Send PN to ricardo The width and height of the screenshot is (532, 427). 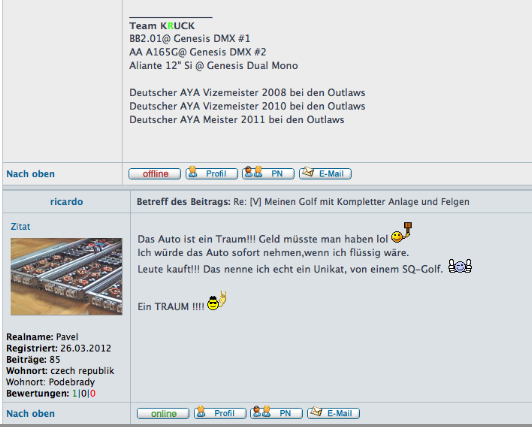point(276,413)
